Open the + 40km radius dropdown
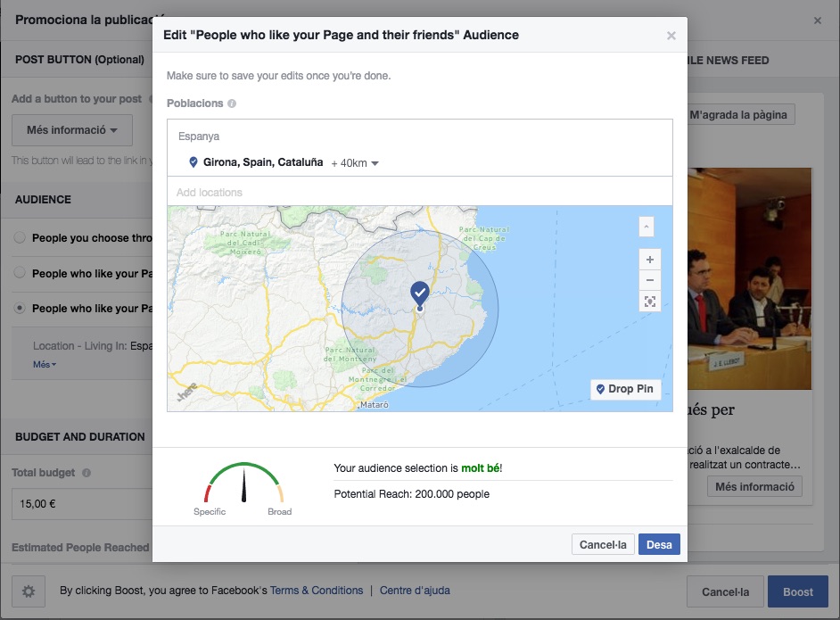The width and height of the screenshot is (840, 620). coord(355,163)
